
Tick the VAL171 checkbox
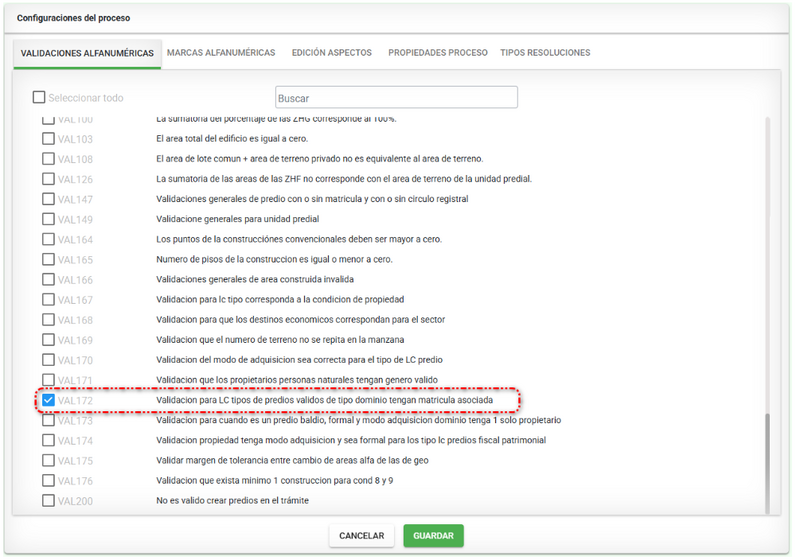48,379
